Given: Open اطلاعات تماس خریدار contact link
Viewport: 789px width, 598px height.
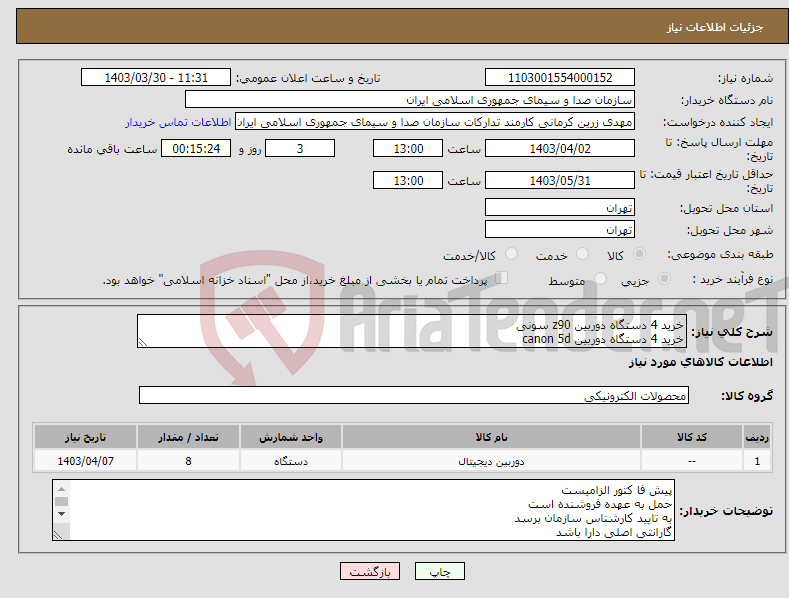Looking at the screenshot, I should click(178, 122).
